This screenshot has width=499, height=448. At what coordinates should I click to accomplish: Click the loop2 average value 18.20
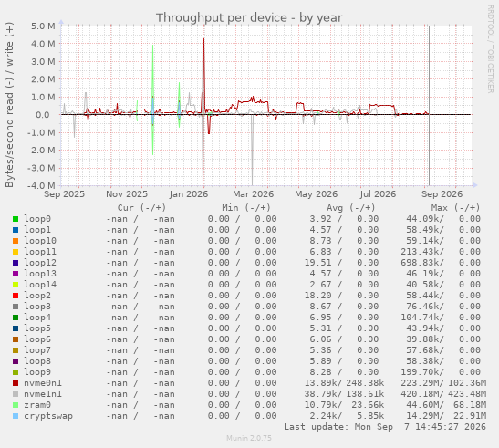click(x=318, y=296)
